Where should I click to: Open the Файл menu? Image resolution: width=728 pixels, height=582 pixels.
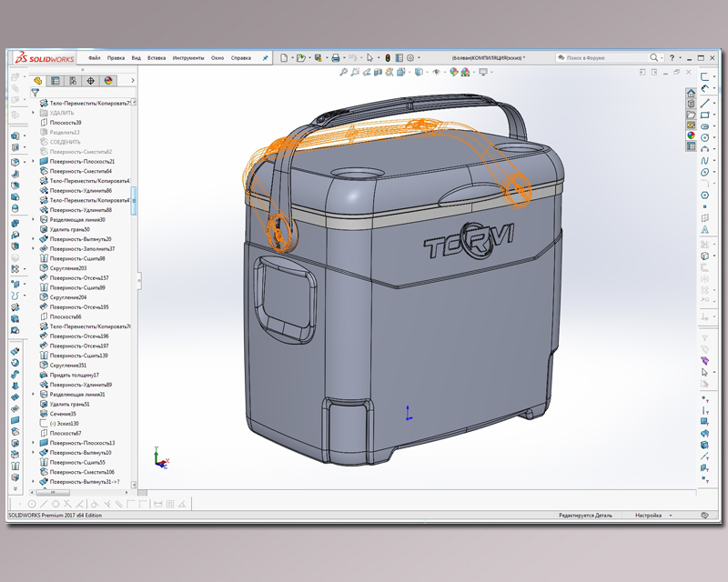click(x=94, y=57)
